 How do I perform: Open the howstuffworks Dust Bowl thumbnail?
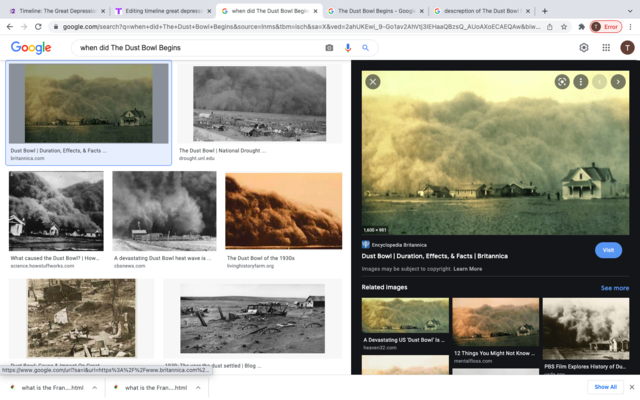pyautogui.click(x=56, y=211)
